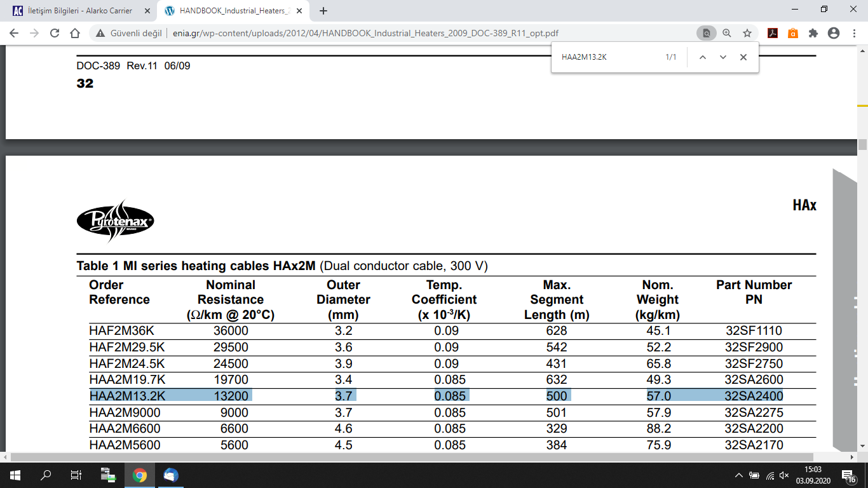
Task: Click part number 32SA2400
Action: pyautogui.click(x=754, y=396)
